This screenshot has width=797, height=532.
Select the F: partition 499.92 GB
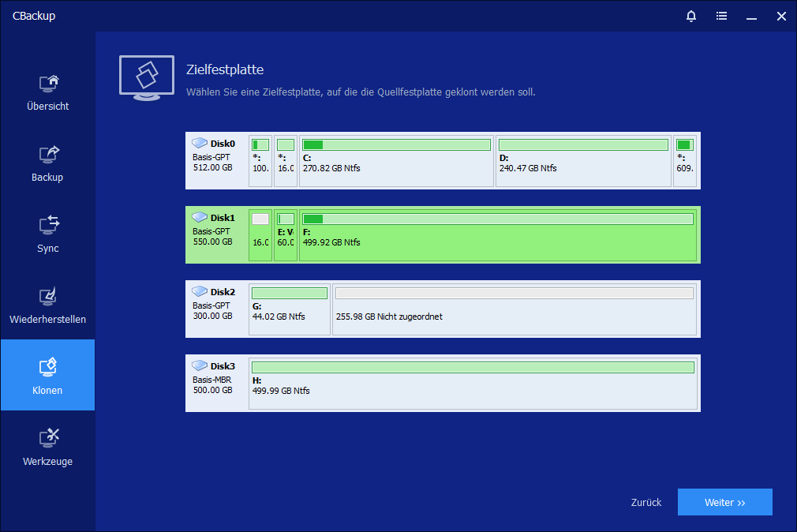(497, 235)
